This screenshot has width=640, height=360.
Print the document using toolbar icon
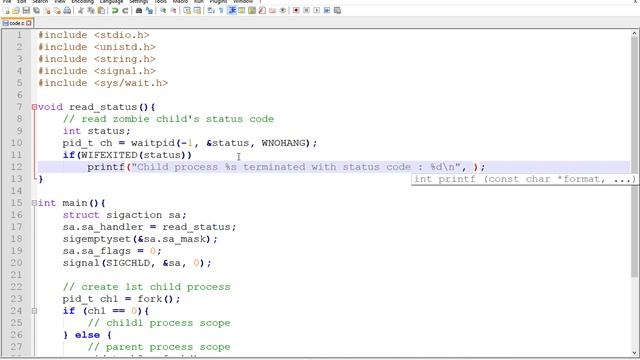pos(67,10)
